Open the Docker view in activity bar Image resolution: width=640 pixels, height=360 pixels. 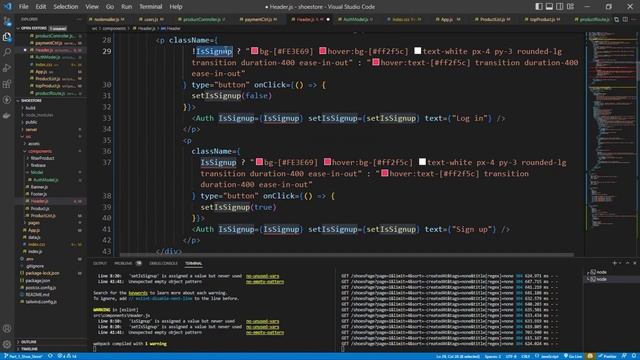click(7, 116)
